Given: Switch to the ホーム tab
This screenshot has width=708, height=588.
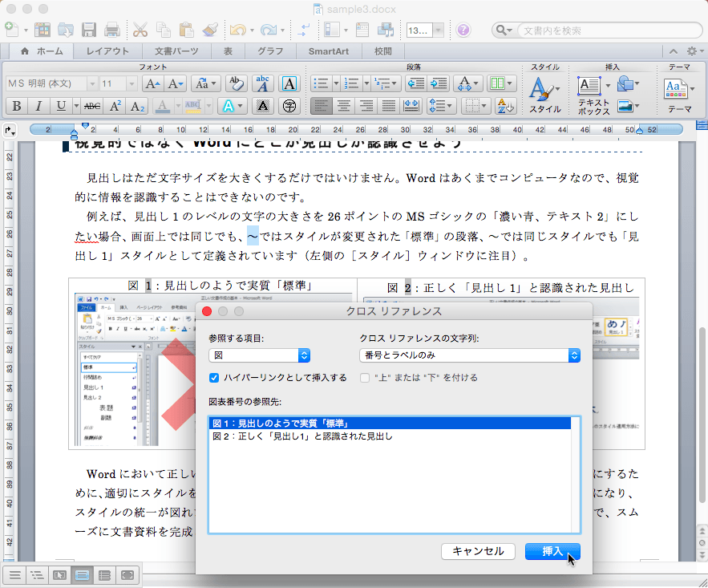Looking at the screenshot, I should 42,51.
